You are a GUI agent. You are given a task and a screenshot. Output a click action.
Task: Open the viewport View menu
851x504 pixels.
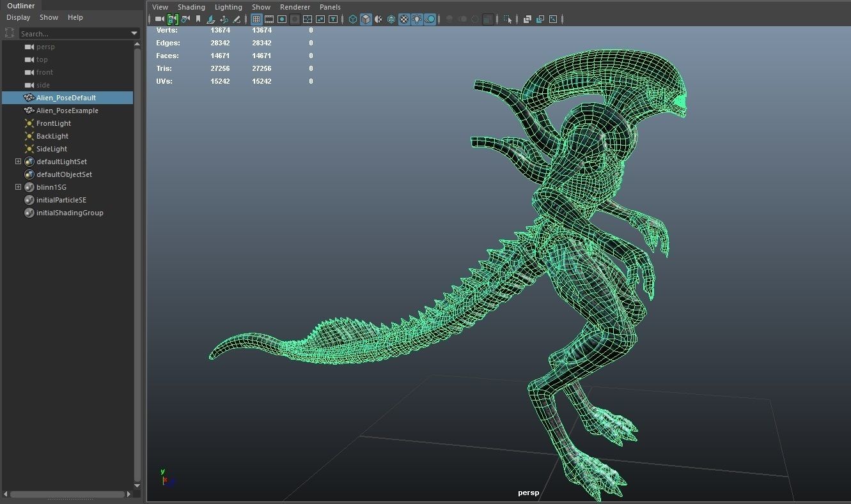coord(160,7)
